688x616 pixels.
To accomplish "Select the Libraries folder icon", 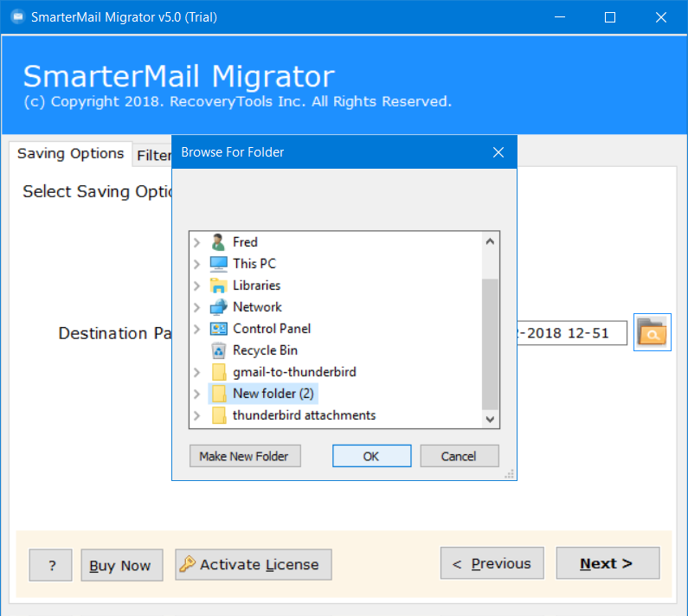I will point(218,286).
